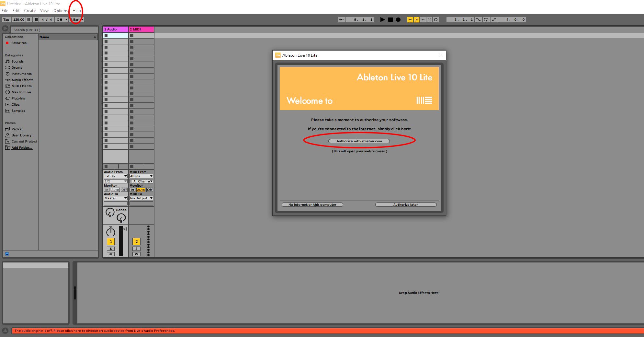
Task: Click the Plug-Ins category icon
Action: pyautogui.click(x=7, y=99)
